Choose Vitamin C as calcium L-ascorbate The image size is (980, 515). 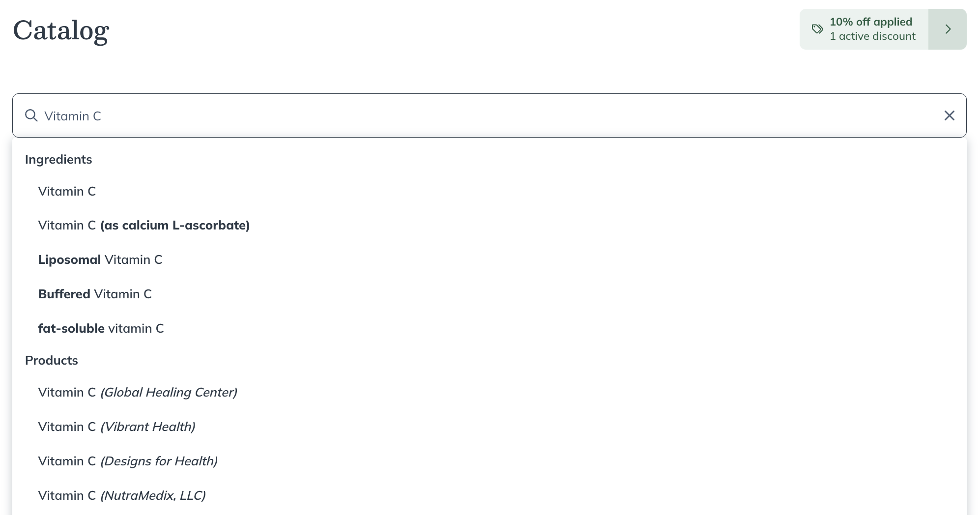click(144, 225)
